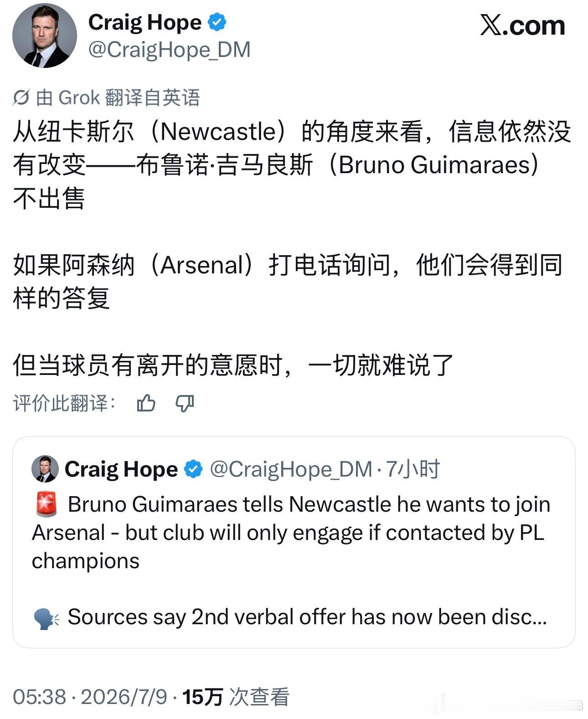This screenshot has width=588, height=719.
Task: Click the Craig Hope display name at top
Action: point(145,22)
